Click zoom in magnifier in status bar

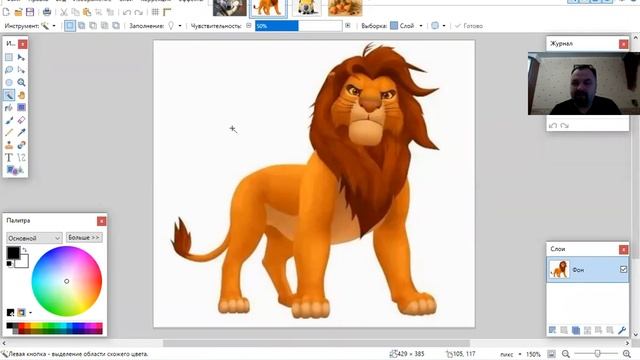(x=627, y=354)
